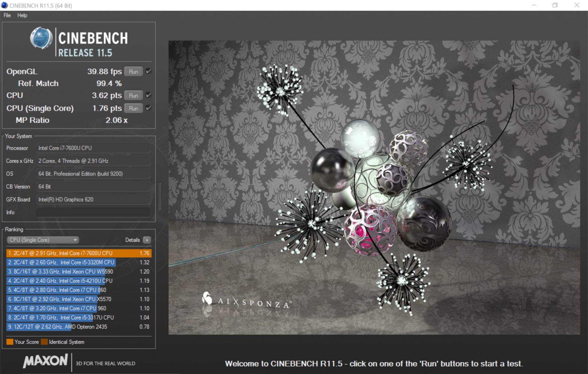The image size is (588, 374).
Task: Close the Cinebench window
Action: click(577, 5)
